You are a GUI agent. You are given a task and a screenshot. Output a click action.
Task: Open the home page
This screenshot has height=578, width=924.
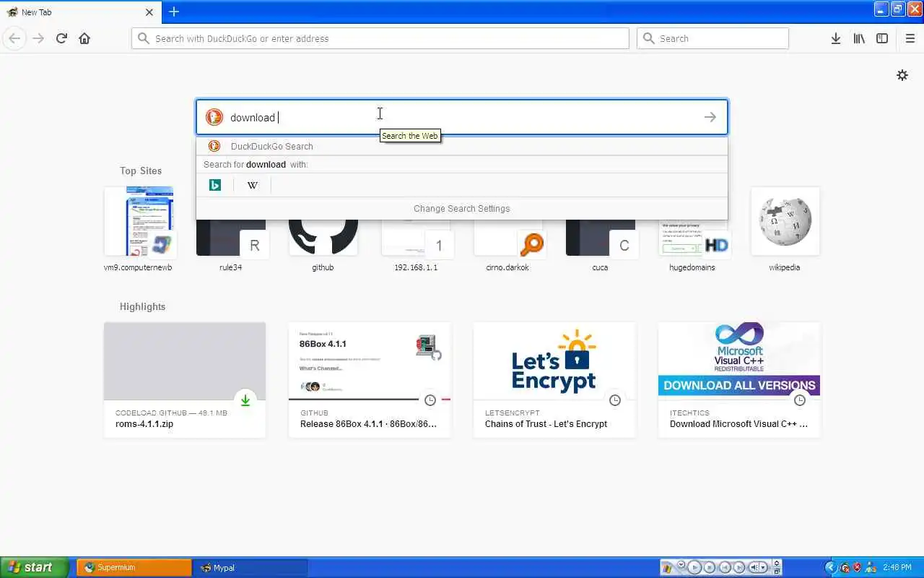pos(84,38)
